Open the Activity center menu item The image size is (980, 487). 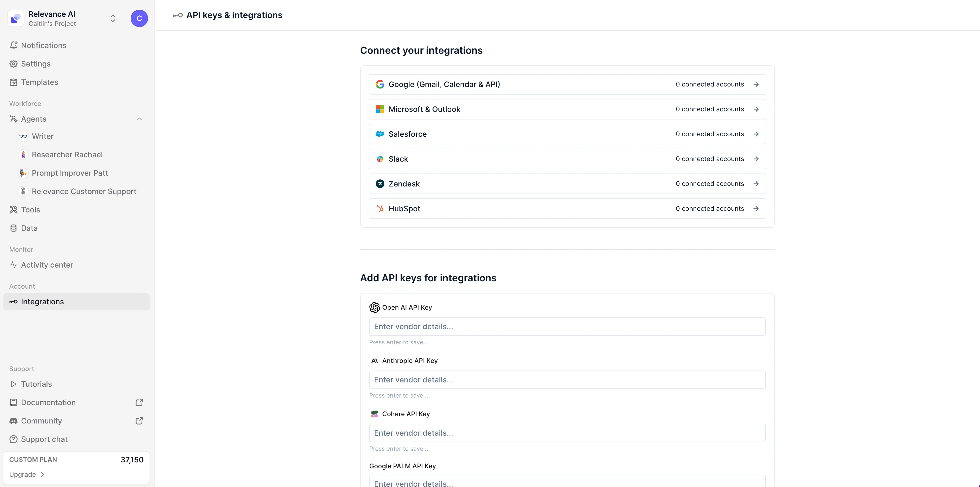47,265
